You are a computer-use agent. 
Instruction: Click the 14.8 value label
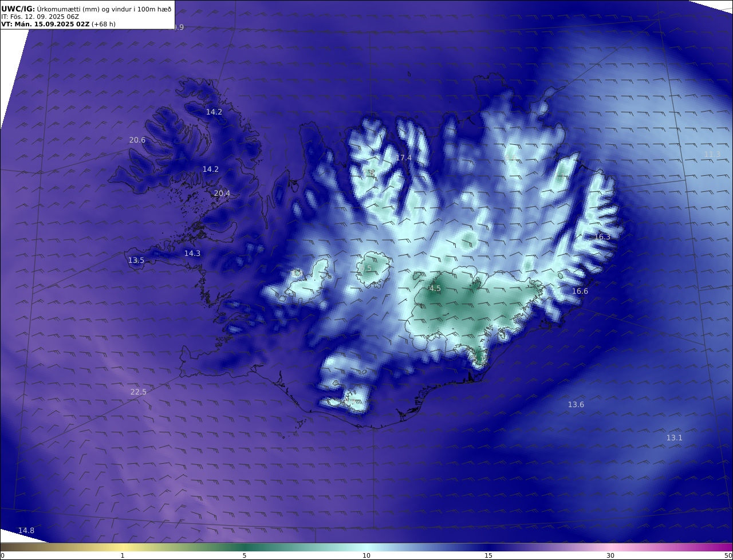pos(26,531)
